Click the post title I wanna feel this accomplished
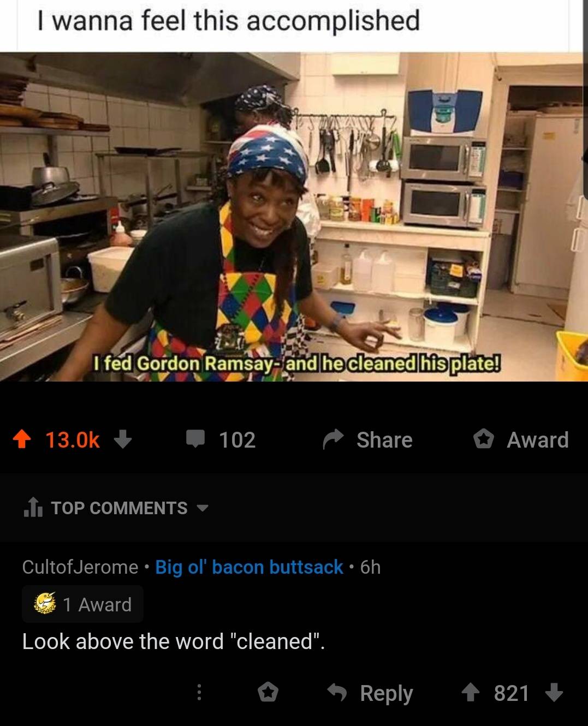 pos(229,21)
